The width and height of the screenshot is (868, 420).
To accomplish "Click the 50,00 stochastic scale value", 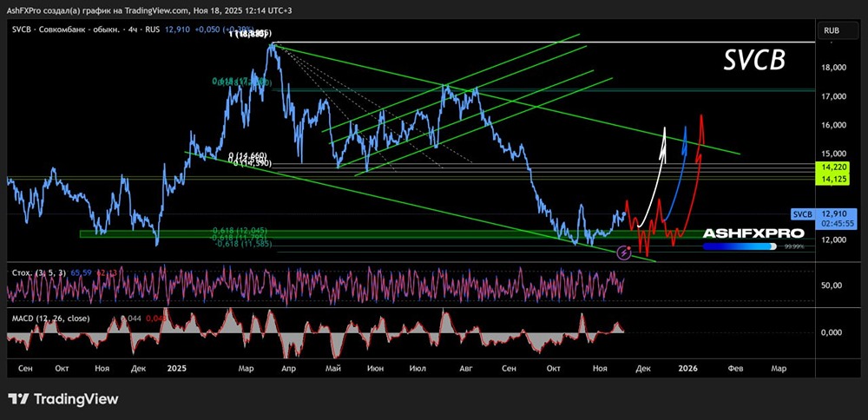I will pos(832,285).
